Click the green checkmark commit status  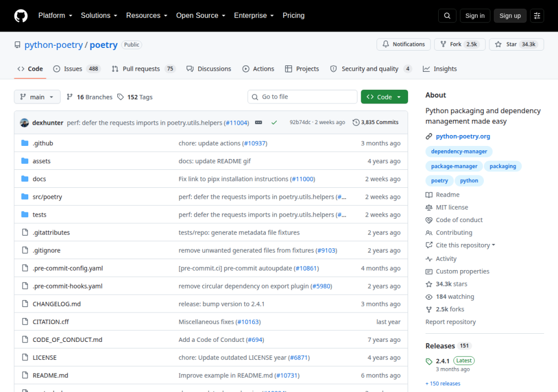pos(274,122)
